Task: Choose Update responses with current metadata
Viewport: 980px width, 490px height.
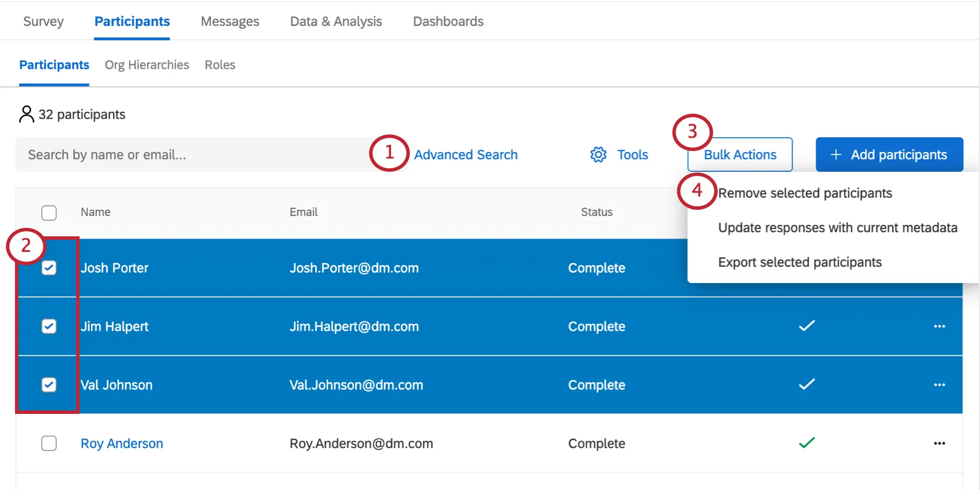Action: pyautogui.click(x=837, y=228)
